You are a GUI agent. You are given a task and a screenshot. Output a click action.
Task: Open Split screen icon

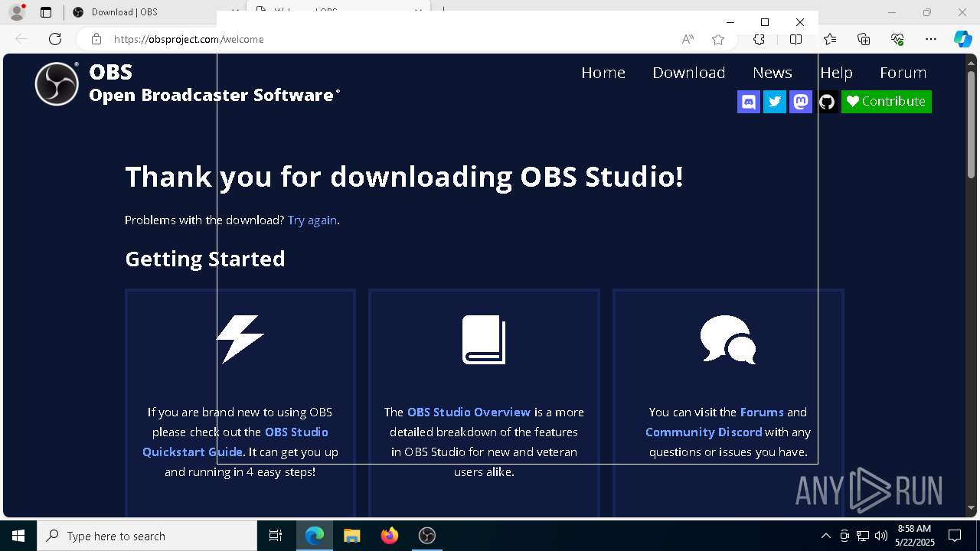796,39
